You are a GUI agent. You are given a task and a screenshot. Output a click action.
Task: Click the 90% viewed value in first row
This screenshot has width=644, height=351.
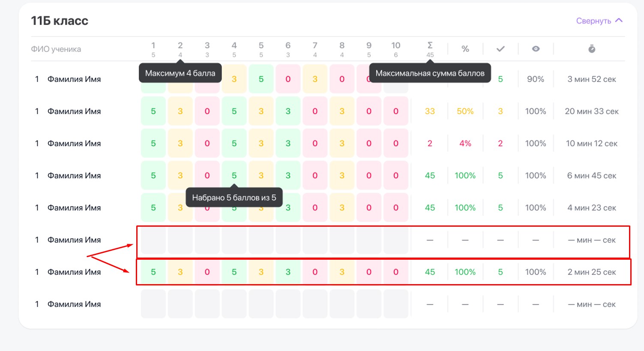pyautogui.click(x=536, y=79)
